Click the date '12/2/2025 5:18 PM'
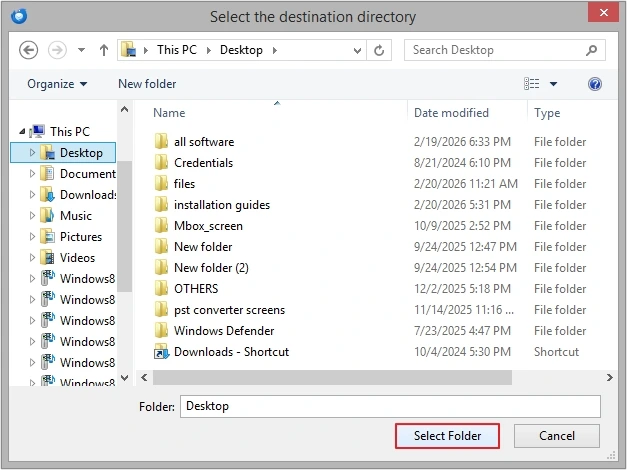The width and height of the screenshot is (627, 470). click(462, 289)
